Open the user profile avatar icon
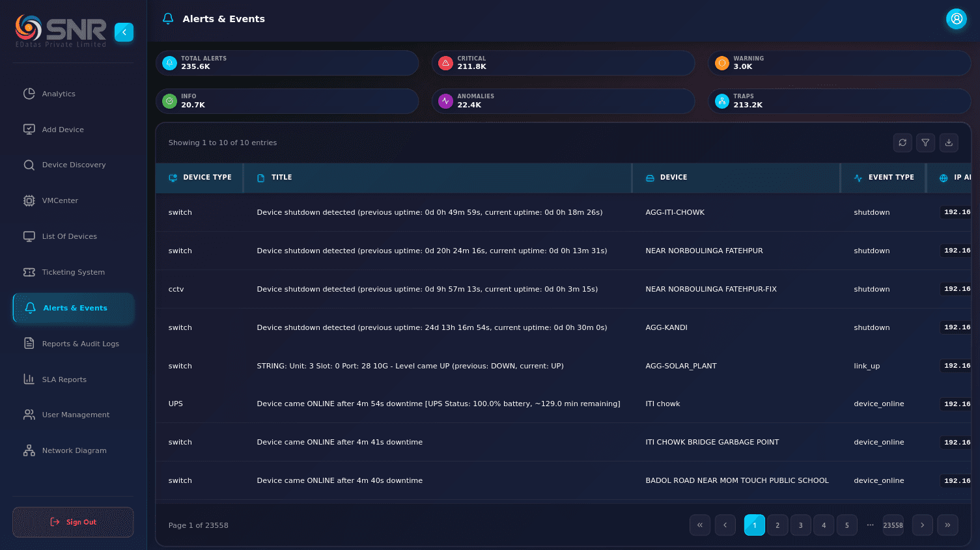This screenshot has height=550, width=980. [x=956, y=19]
